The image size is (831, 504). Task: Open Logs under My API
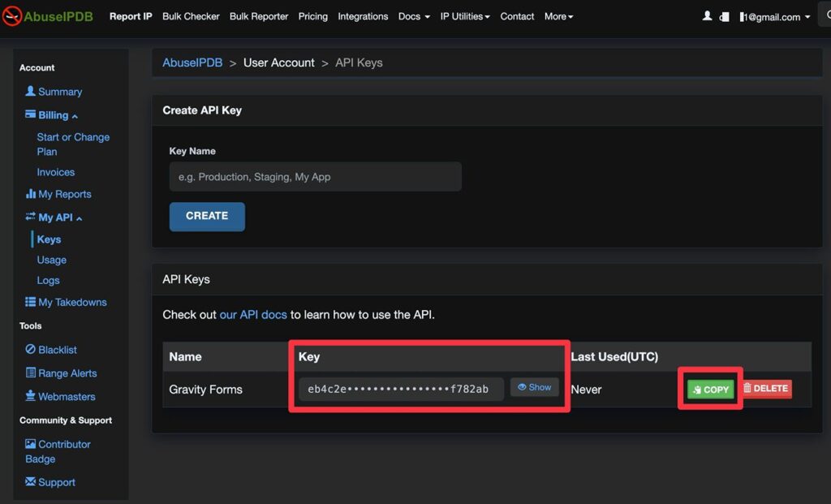[x=48, y=280]
